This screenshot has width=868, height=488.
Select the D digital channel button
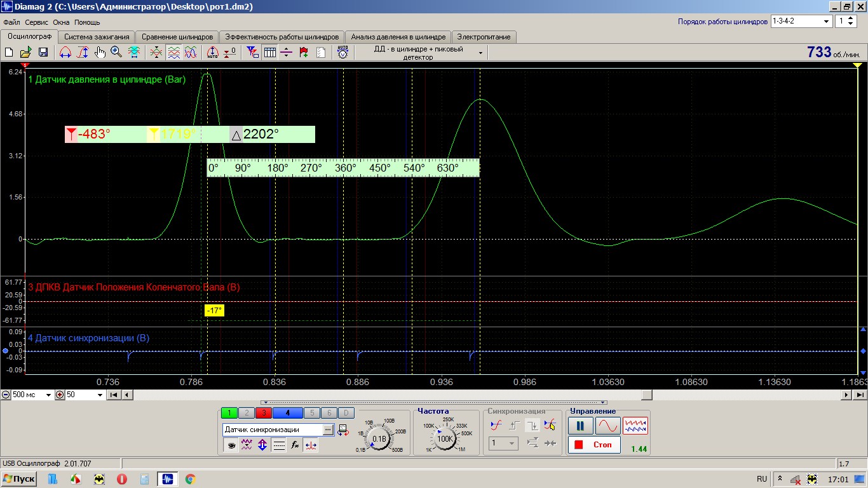point(346,413)
